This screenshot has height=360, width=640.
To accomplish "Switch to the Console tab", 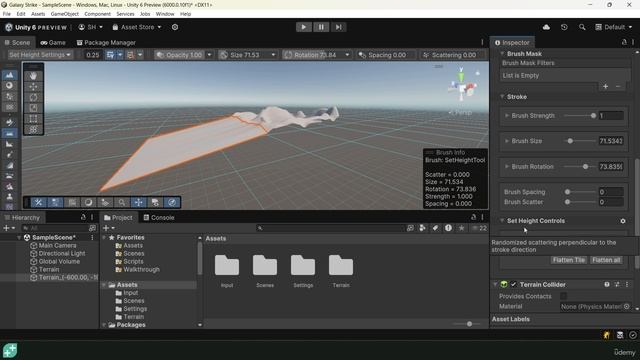I will point(159,218).
